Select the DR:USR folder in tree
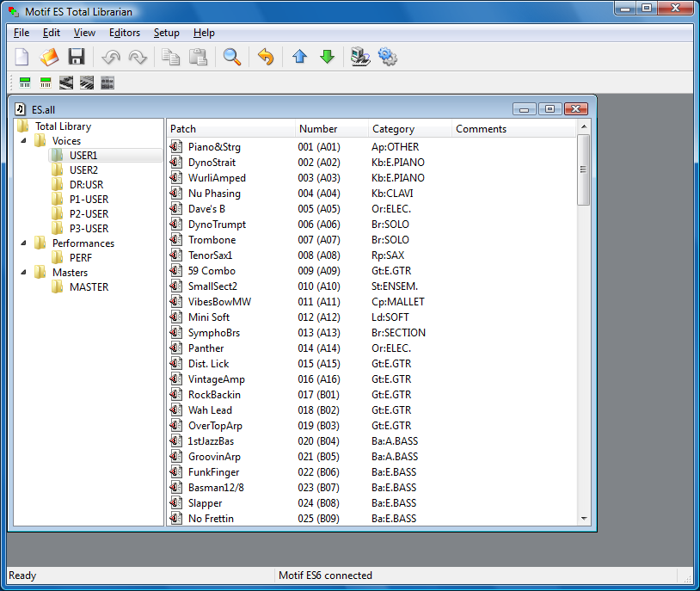Viewport: 700px width, 591px height. 86,185
